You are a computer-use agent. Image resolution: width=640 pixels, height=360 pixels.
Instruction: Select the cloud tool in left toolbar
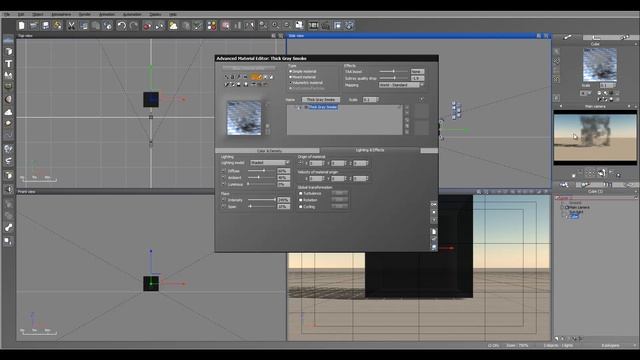(8, 111)
